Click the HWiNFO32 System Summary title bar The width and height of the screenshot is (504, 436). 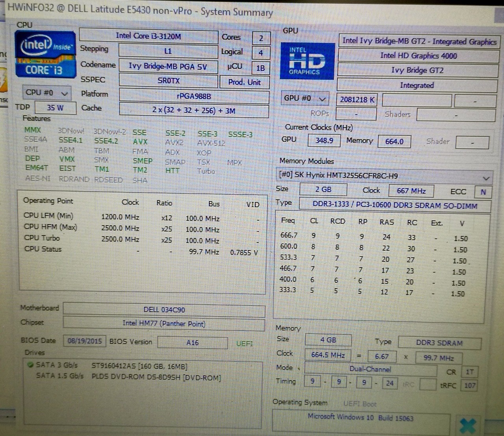pyautogui.click(x=140, y=10)
